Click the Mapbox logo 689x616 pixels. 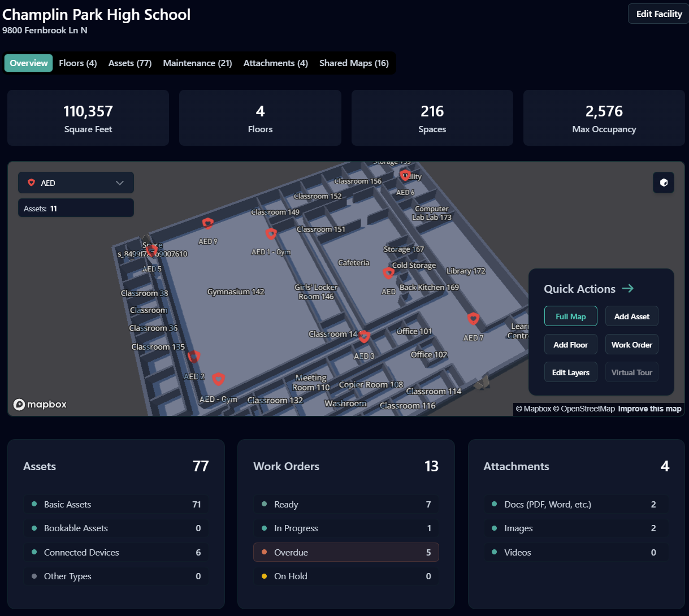click(40, 404)
